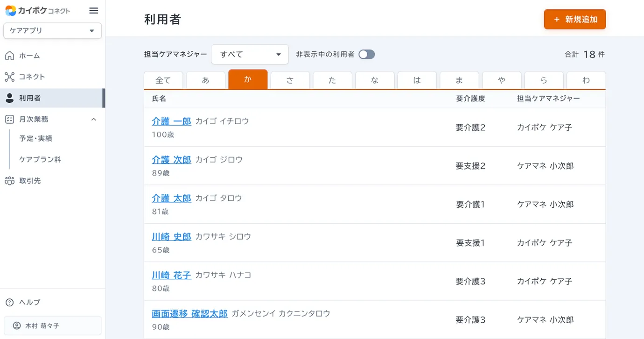Collapse sidebar with the hamburger menu icon
644x339 pixels.
(x=93, y=11)
